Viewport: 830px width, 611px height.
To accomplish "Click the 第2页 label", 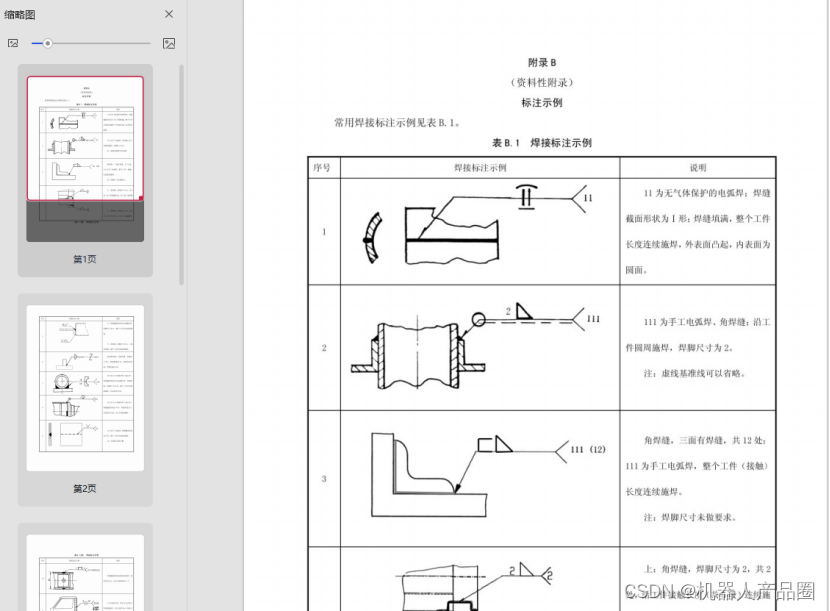I will pyautogui.click(x=85, y=488).
